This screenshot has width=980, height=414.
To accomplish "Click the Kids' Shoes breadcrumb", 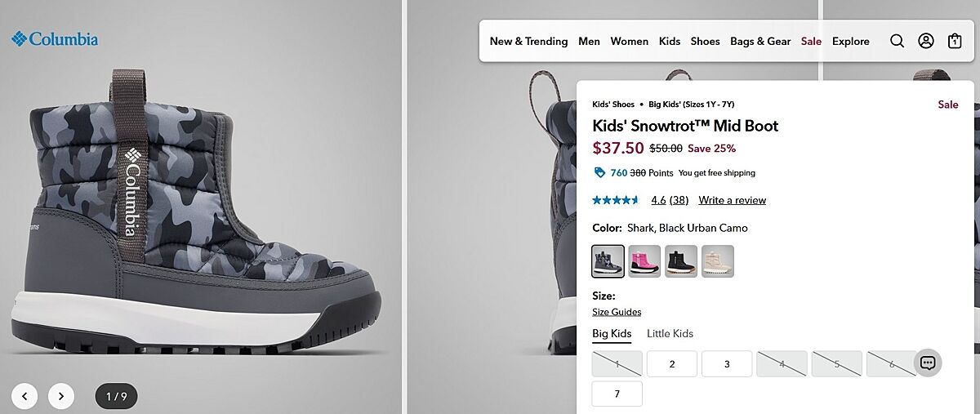I will 613,105.
